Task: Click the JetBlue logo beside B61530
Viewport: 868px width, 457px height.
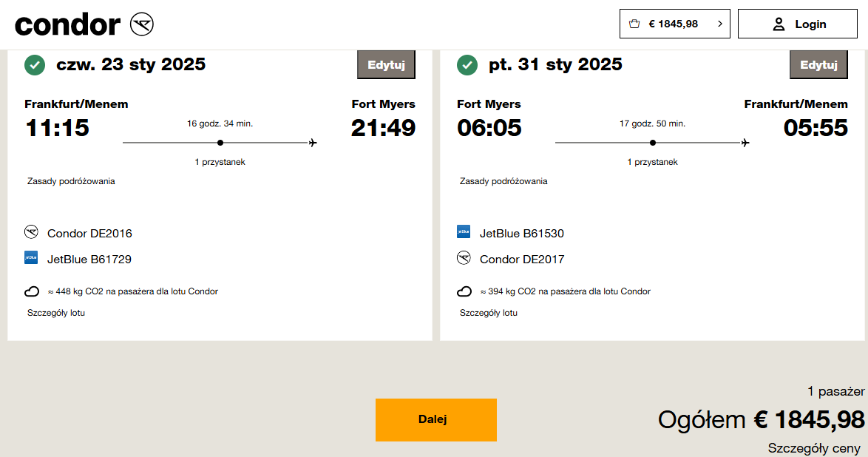Action: (464, 231)
